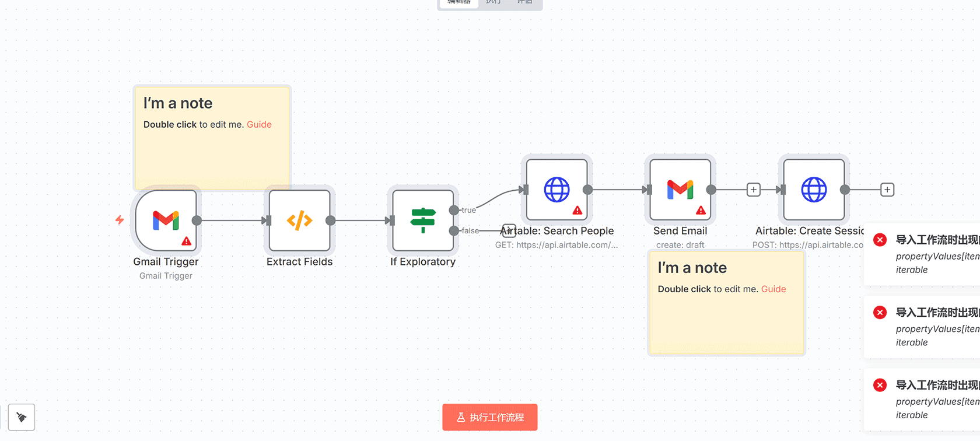Select the Gmail Trigger node icon

coord(166,220)
